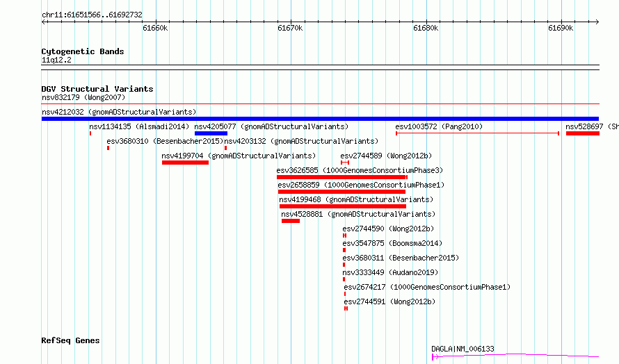Click the left arrow of the ruler
619x364 pixels.
(x=44, y=22)
